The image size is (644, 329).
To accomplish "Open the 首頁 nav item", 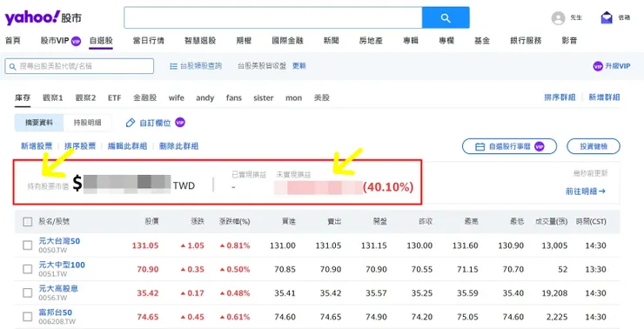I will tap(13, 40).
